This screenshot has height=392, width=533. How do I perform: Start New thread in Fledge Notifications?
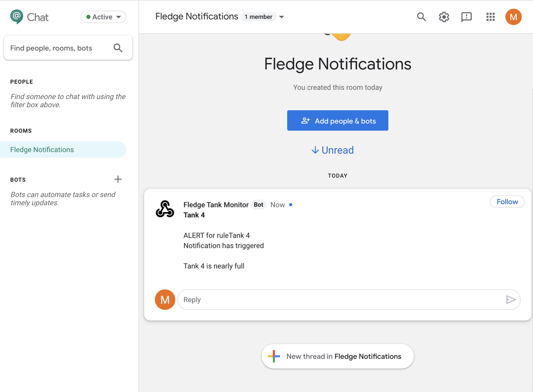[338, 356]
